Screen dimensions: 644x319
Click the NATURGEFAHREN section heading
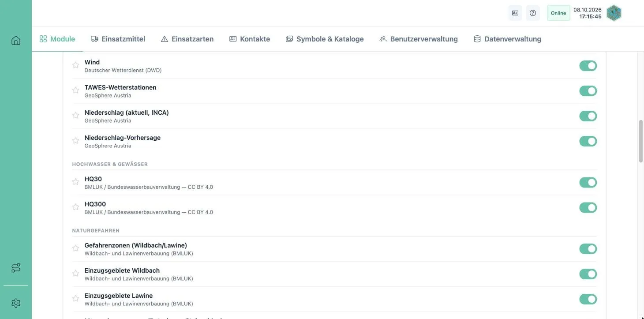pos(96,231)
